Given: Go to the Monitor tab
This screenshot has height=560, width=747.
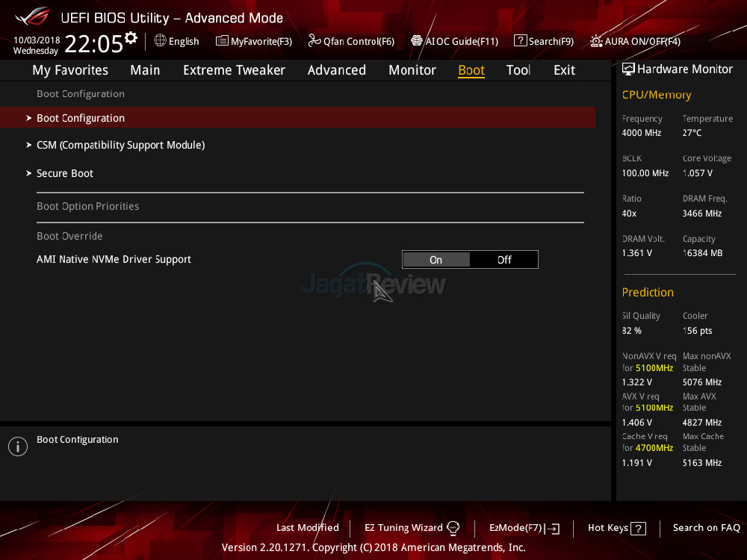Looking at the screenshot, I should pos(412,70).
